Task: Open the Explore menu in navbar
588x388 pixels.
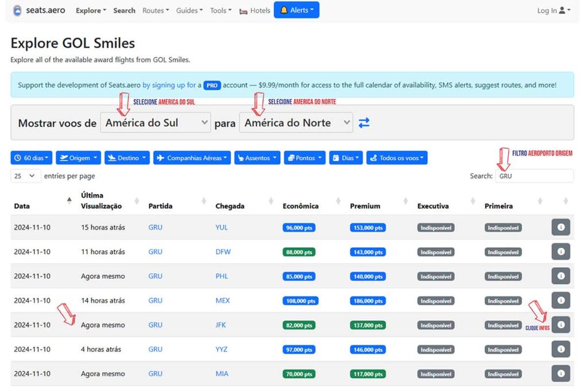Action: (91, 10)
